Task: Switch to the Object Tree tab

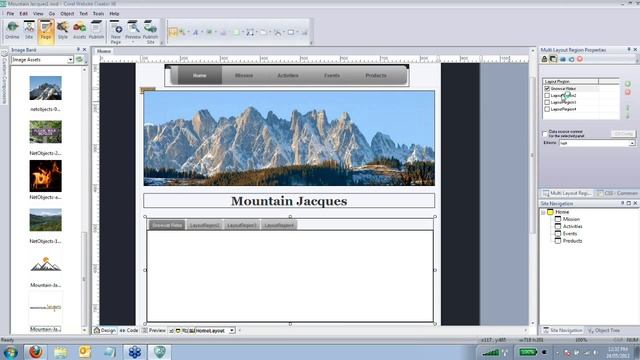Action: point(603,330)
